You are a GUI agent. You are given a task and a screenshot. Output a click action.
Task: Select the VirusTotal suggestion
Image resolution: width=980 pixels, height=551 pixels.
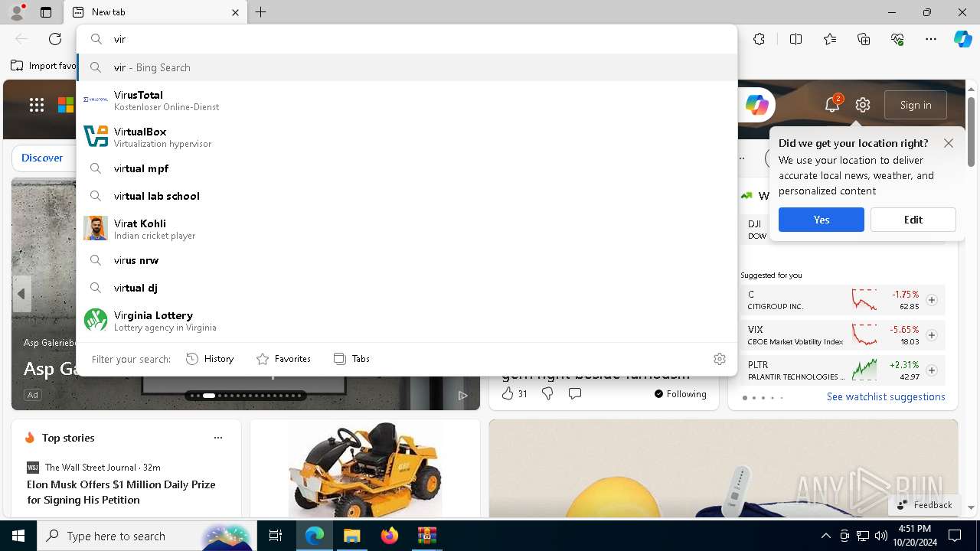tap(407, 100)
